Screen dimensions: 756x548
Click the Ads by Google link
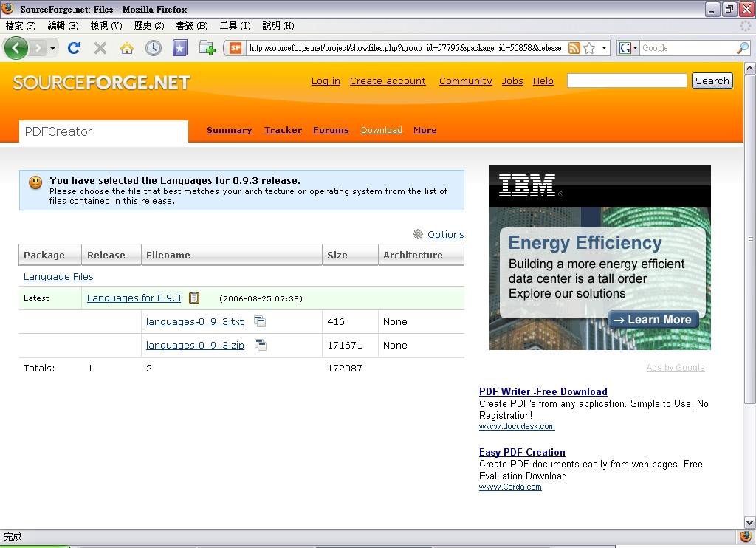676,368
